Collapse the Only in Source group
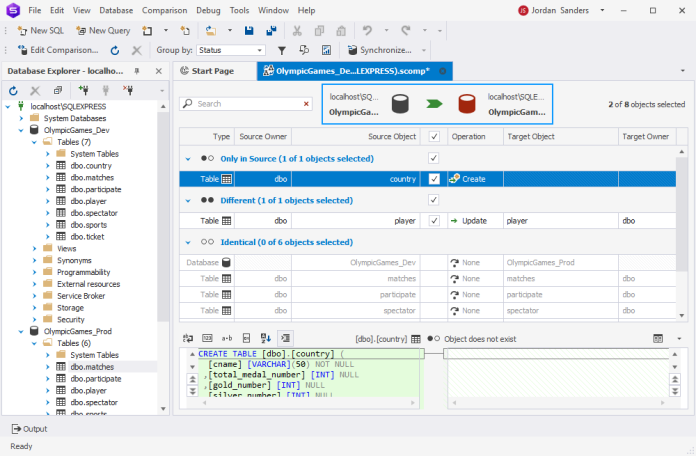 188,159
